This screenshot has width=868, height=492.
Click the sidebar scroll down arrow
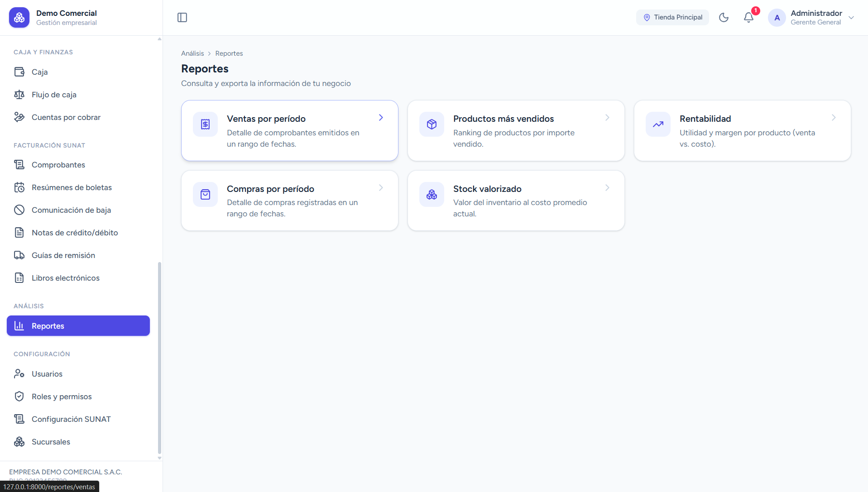[159, 458]
